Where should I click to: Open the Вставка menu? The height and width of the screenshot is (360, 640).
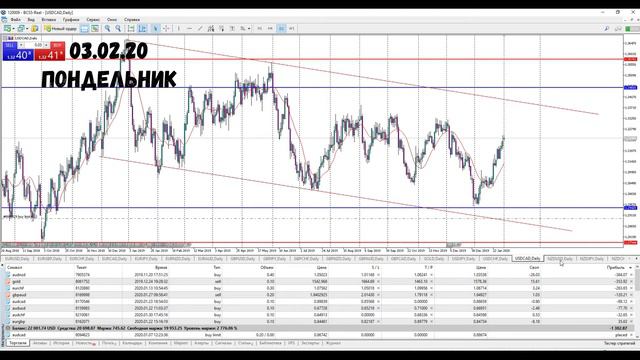pos(49,20)
